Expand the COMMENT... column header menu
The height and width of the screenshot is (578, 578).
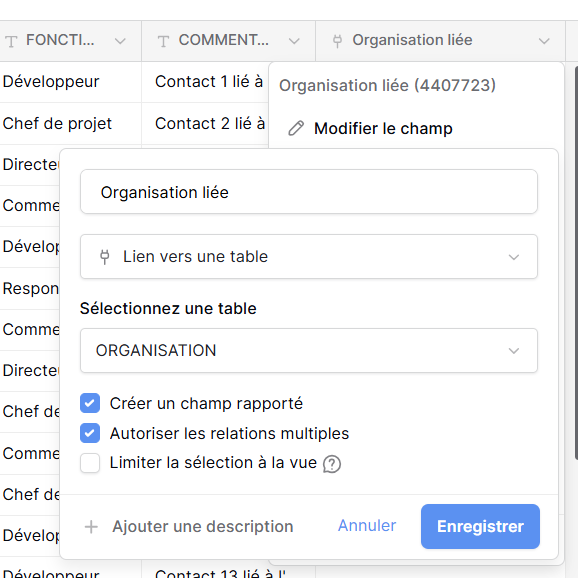pyautogui.click(x=294, y=41)
